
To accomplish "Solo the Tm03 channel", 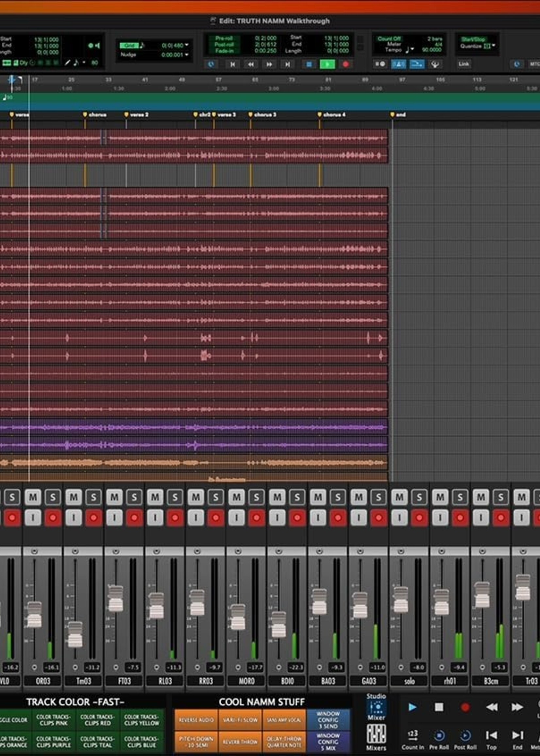I will [94, 497].
